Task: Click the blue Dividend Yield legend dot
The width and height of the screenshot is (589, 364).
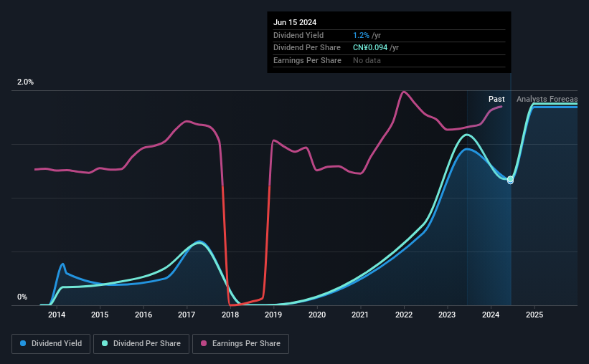Action: click(23, 343)
